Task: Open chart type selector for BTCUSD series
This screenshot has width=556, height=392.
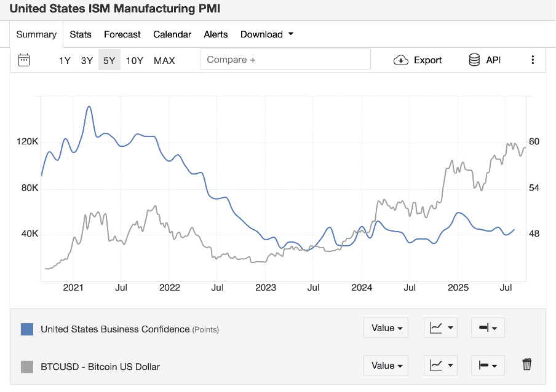Action: 440,366
